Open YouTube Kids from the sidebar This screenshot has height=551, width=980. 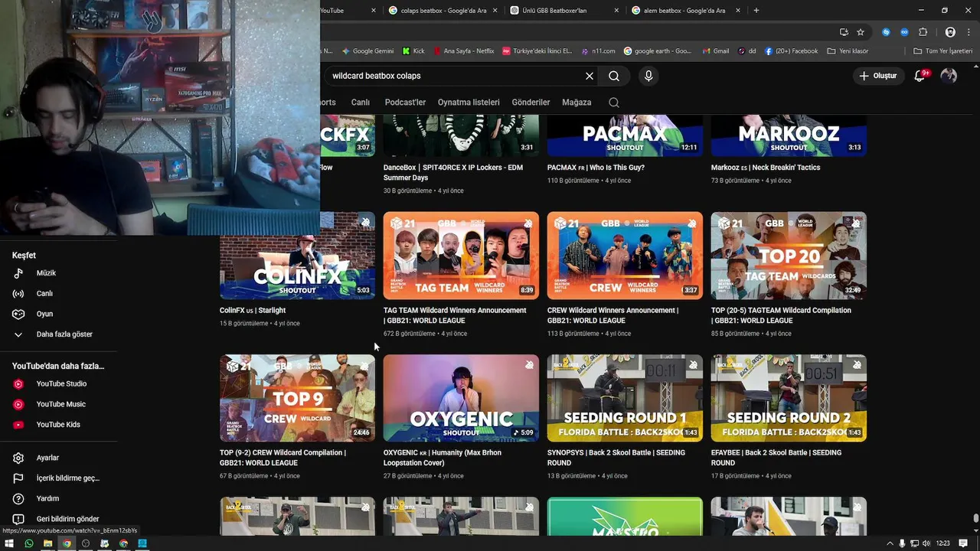58,425
